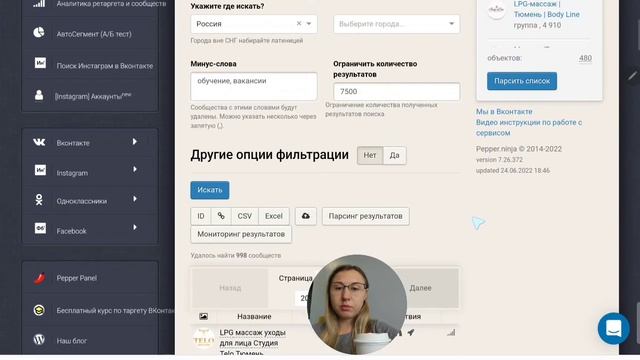Select Нет for other filter options

[370, 155]
